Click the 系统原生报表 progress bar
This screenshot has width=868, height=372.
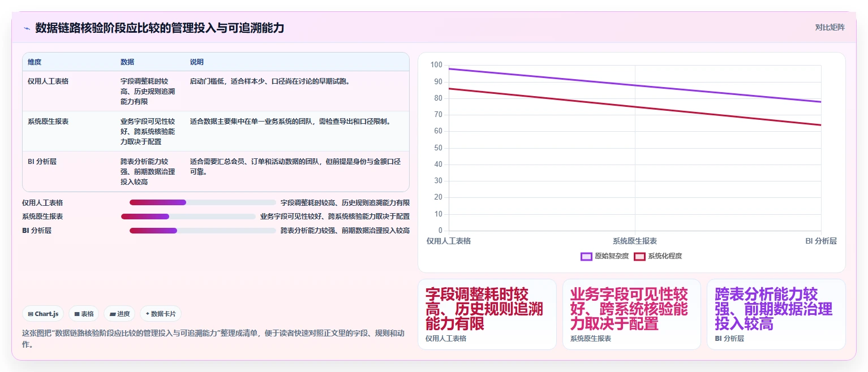point(188,217)
